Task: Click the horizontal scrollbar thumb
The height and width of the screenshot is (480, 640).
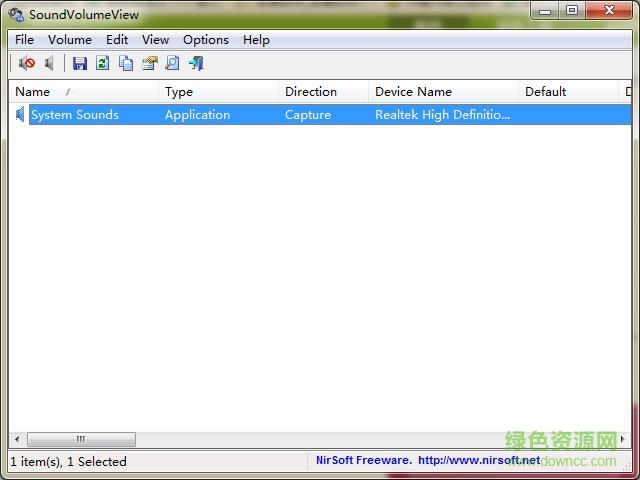Action: 81,440
